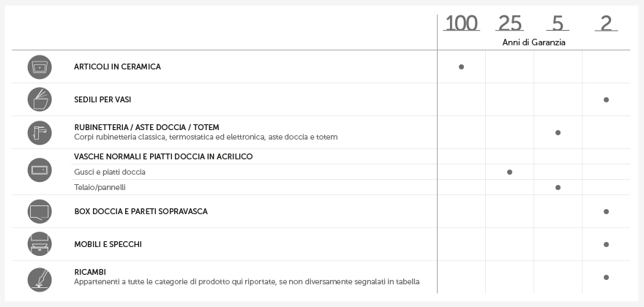Viewport: 644px width, 307px height.
Task: Select the spare parts tool icon
Action: click(x=40, y=279)
